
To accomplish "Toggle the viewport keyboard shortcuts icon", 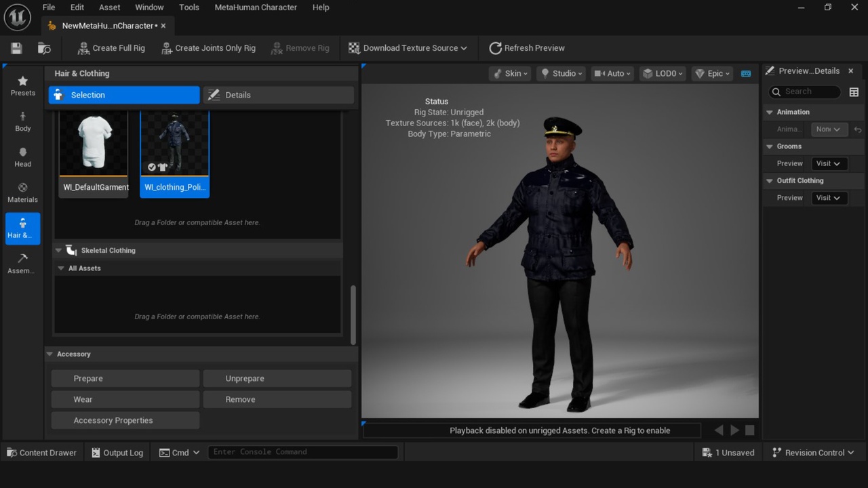I will (746, 73).
